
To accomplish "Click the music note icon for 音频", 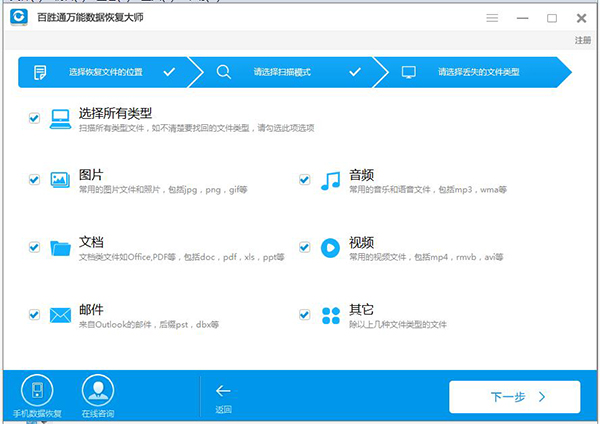I will pyautogui.click(x=331, y=181).
